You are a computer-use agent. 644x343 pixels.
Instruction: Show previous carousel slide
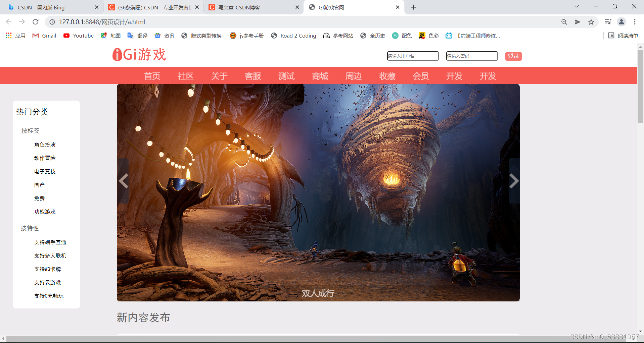pyautogui.click(x=123, y=181)
